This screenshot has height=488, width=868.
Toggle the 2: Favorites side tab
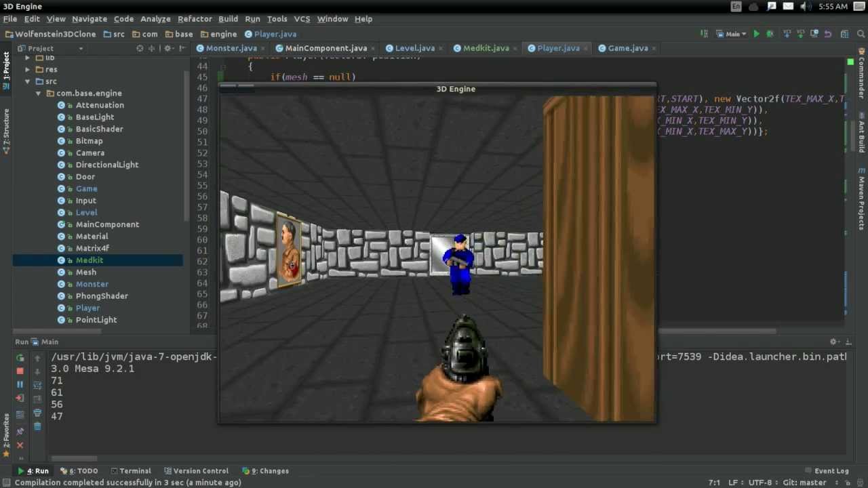pyautogui.click(x=6, y=436)
